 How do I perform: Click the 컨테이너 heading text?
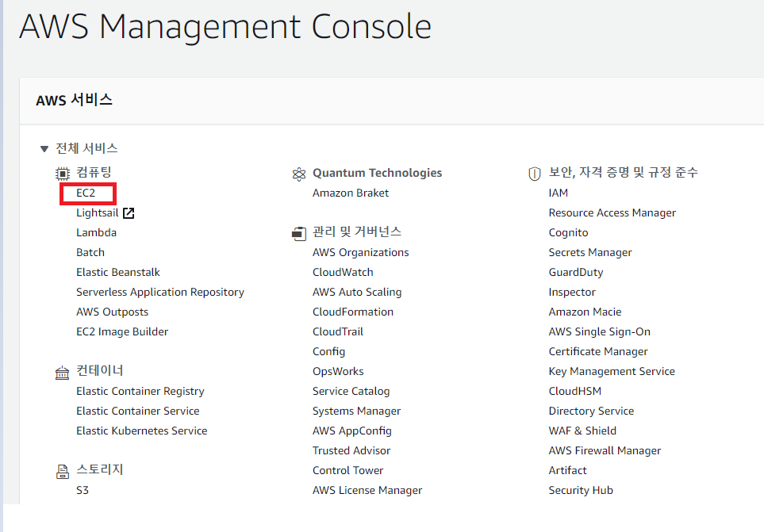(100, 371)
